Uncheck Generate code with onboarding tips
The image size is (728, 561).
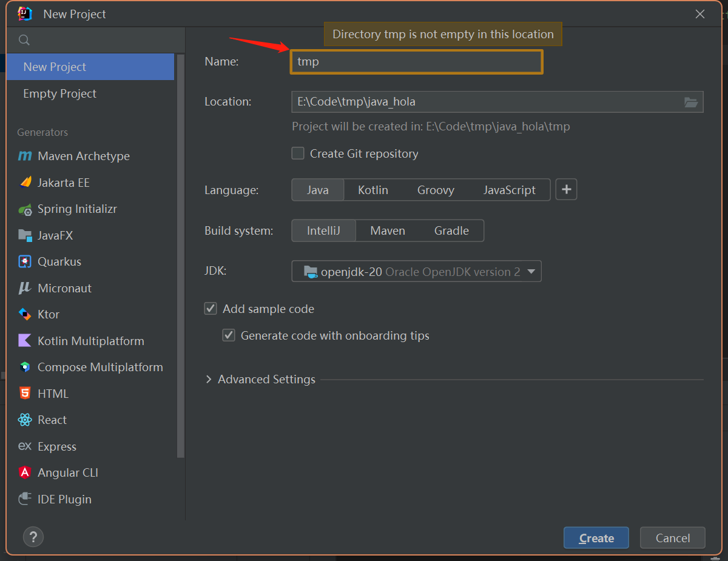(229, 335)
